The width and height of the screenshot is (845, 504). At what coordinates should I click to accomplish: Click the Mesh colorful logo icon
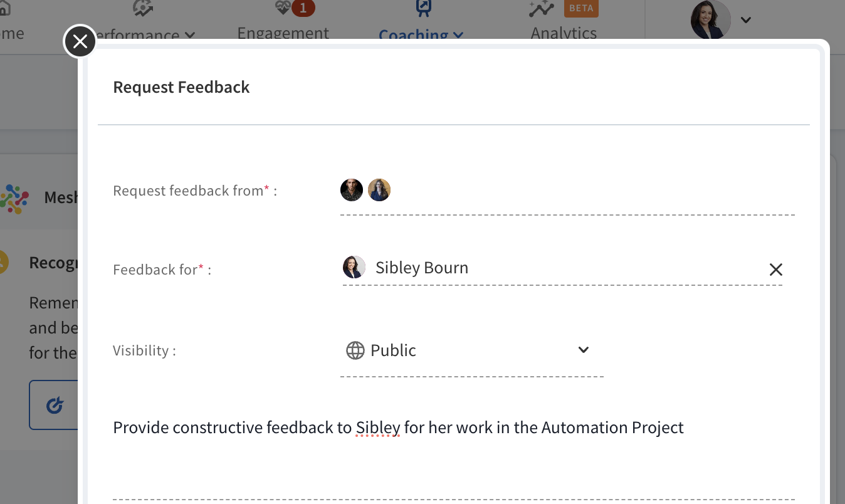click(14, 198)
